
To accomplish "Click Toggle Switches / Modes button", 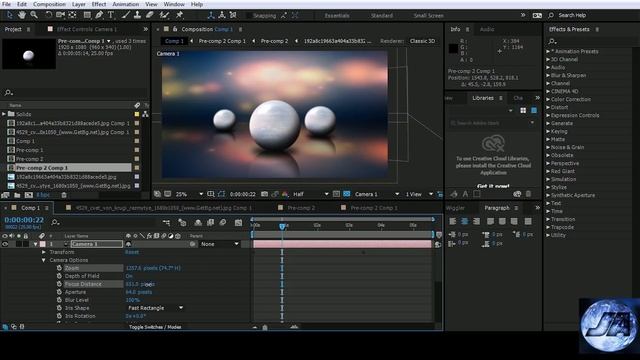I will pos(155,327).
